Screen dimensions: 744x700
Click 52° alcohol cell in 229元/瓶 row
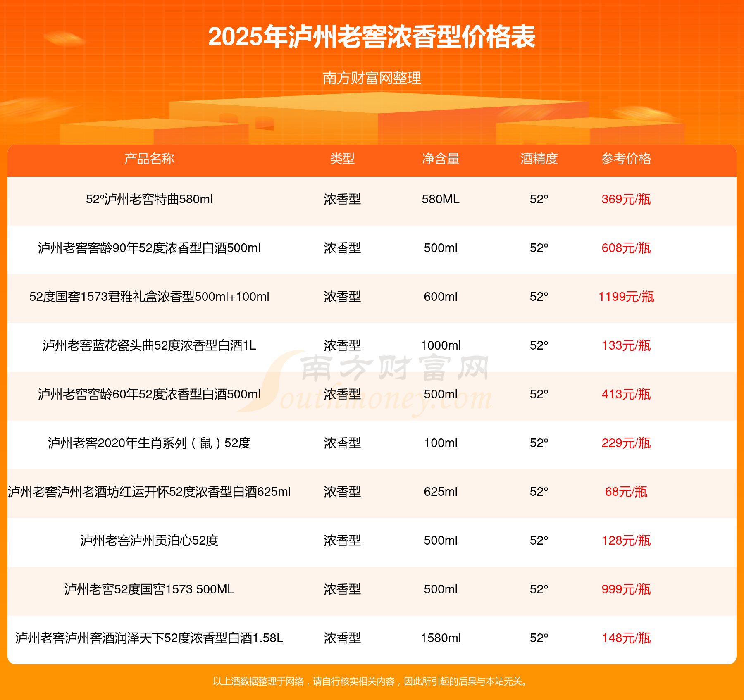pyautogui.click(x=539, y=443)
